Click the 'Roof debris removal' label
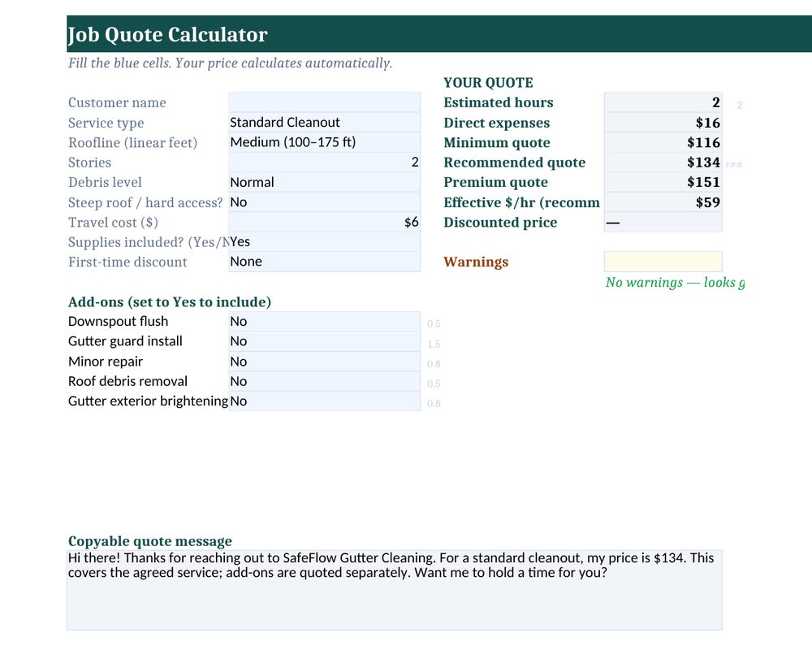812x646 pixels. [128, 381]
